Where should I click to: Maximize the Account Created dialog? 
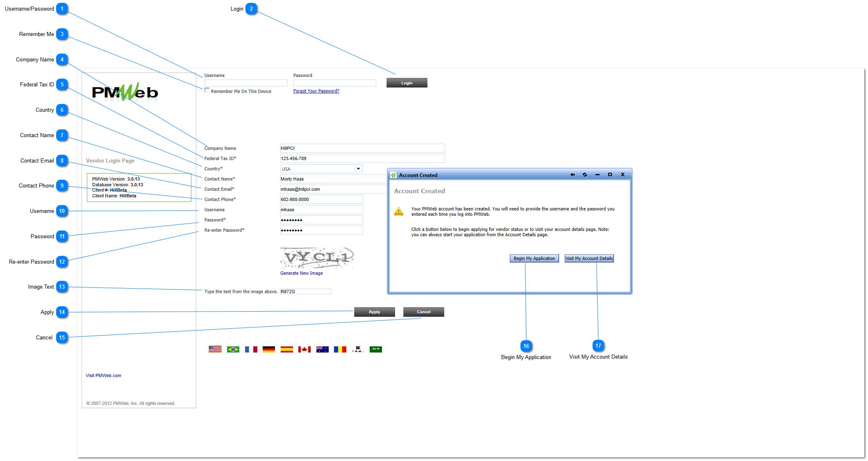coord(610,175)
